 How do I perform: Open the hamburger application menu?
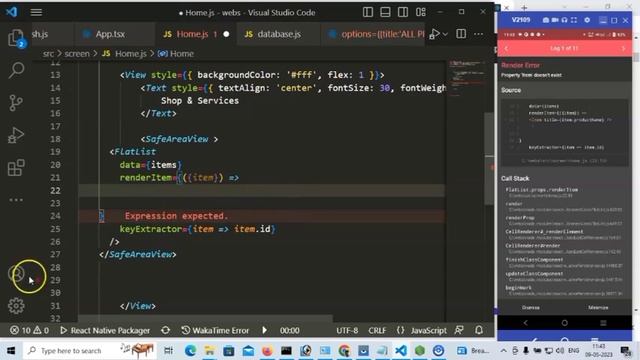coord(36,12)
